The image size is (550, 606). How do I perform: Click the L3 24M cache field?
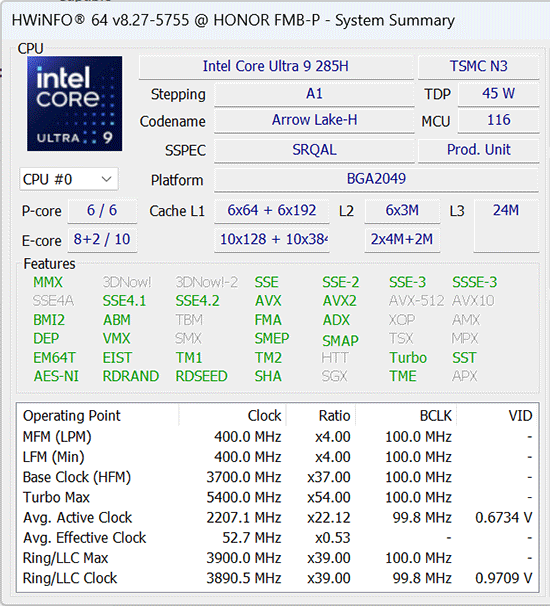coord(506,225)
